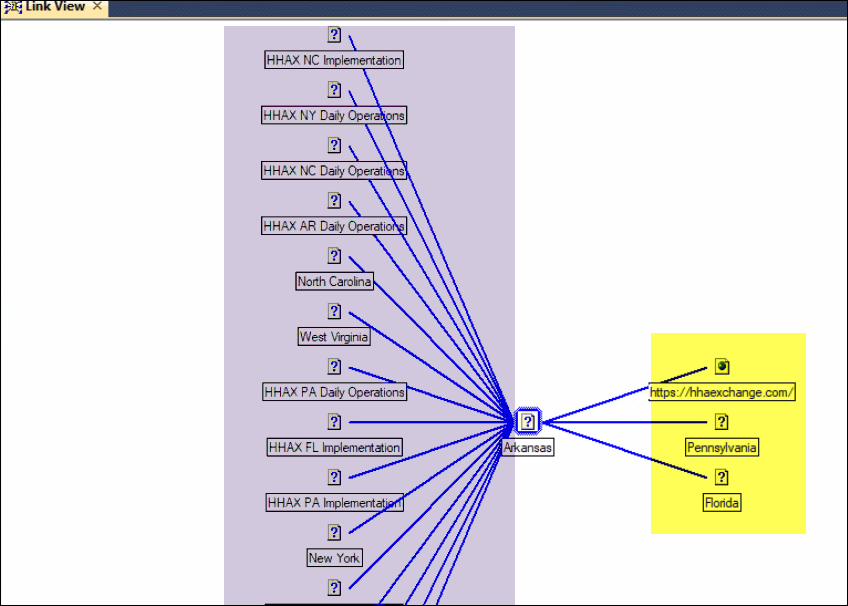Viewport: 848px width, 606px height.
Task: Click the icon above HHAX AR Daily Operations
Action: point(334,200)
